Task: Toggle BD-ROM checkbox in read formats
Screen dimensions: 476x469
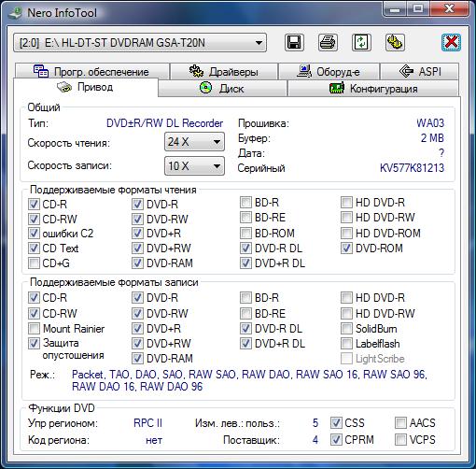Action: point(245,233)
